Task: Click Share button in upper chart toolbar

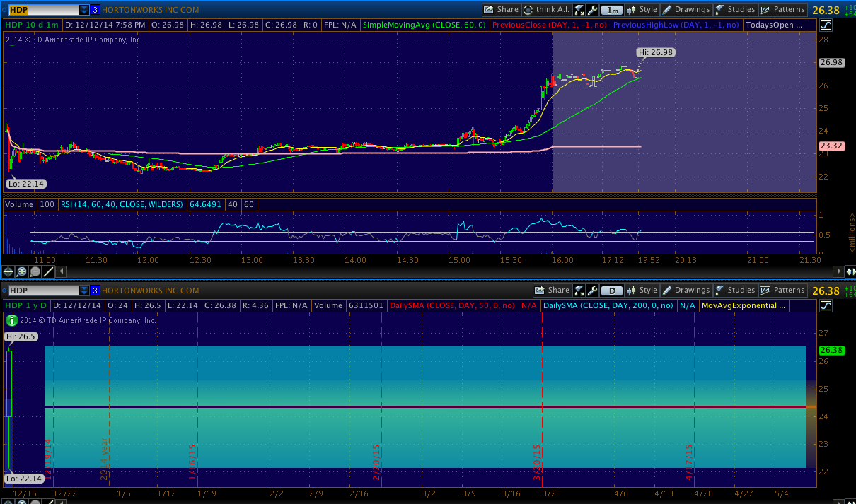Action: tap(501, 10)
